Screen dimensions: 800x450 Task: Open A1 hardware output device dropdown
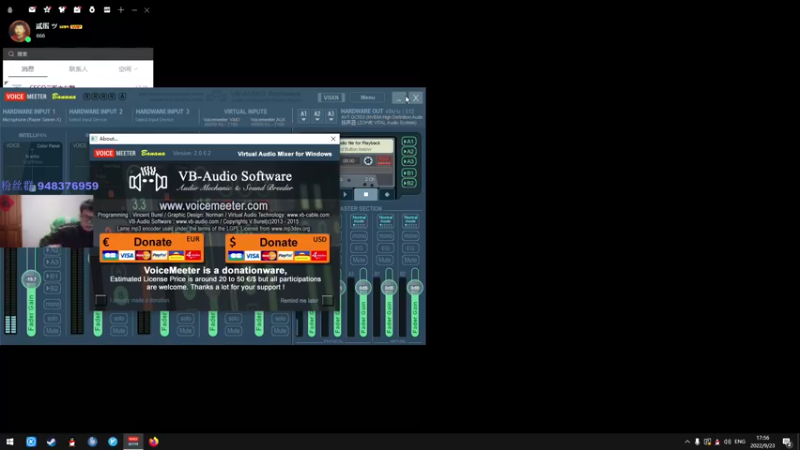click(304, 116)
